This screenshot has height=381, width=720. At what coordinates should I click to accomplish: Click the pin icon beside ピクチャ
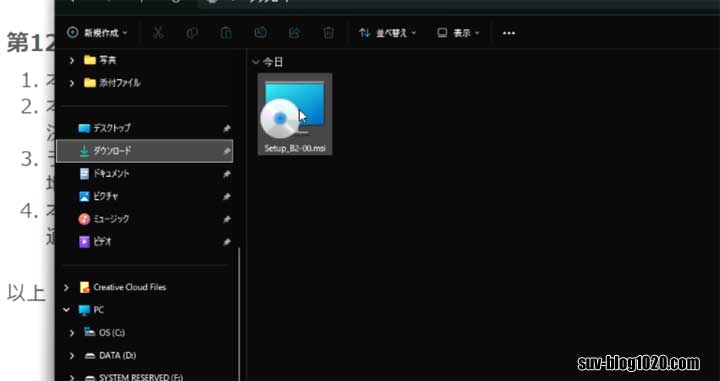coord(226,196)
